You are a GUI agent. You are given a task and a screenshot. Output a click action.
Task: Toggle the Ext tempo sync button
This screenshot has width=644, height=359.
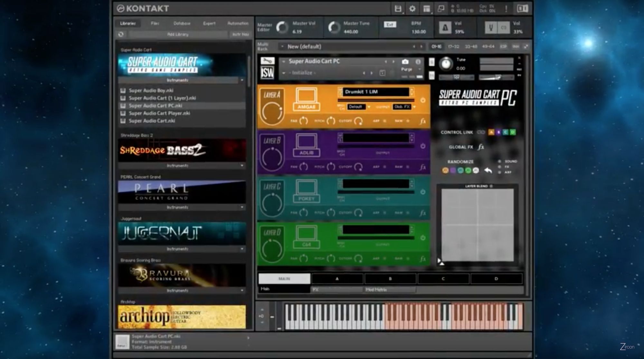(x=390, y=24)
